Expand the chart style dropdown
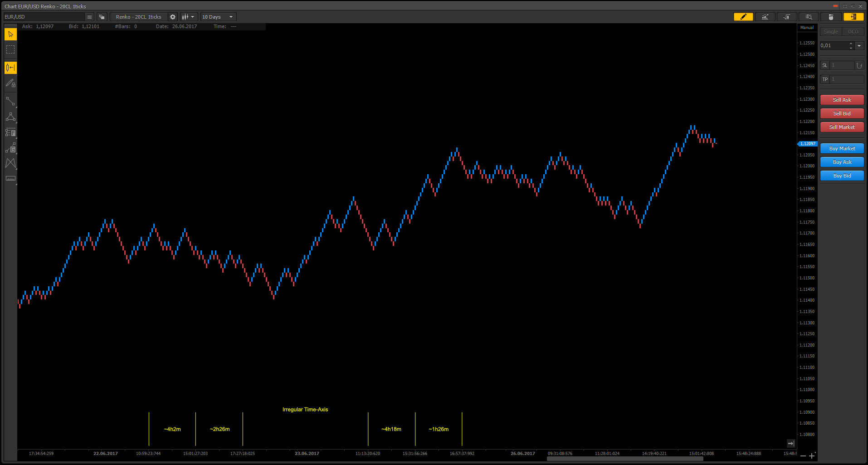 189,17
